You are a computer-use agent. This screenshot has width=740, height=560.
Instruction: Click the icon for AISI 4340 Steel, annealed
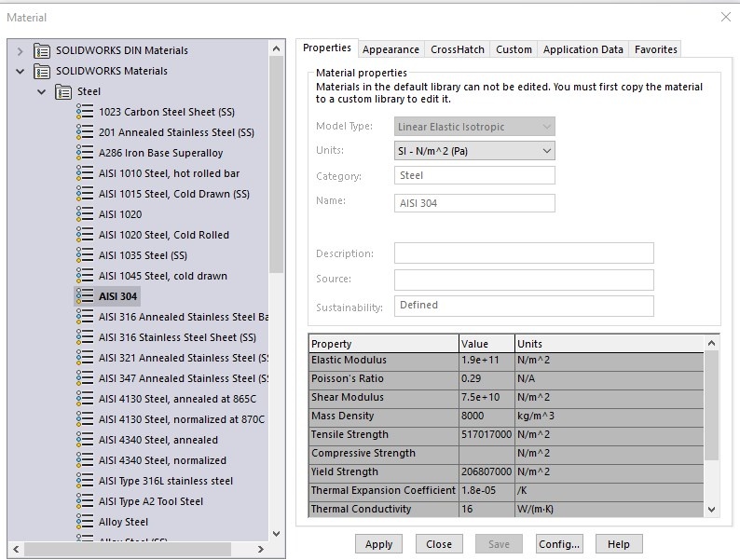pyautogui.click(x=85, y=440)
